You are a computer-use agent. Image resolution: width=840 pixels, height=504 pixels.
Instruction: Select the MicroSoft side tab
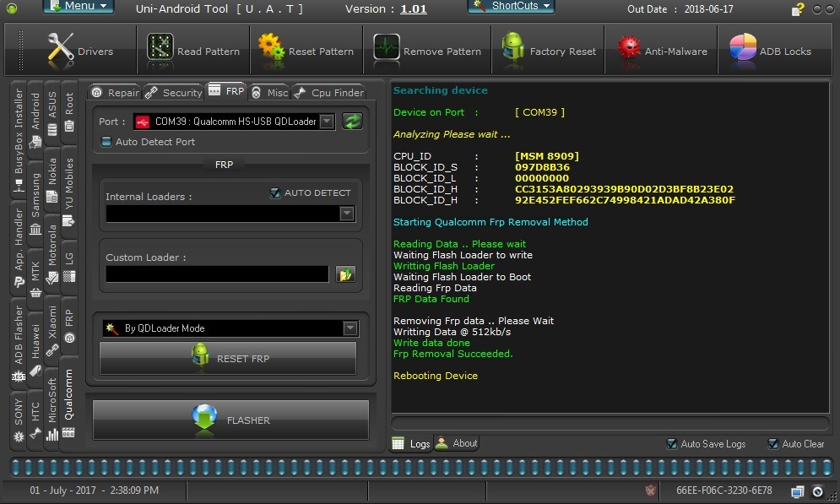pos(52,408)
